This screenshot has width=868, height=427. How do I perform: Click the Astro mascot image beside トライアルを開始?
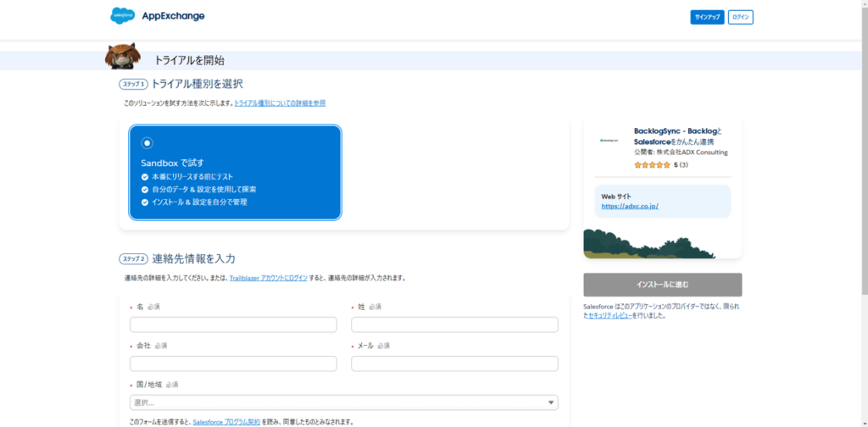tap(123, 56)
